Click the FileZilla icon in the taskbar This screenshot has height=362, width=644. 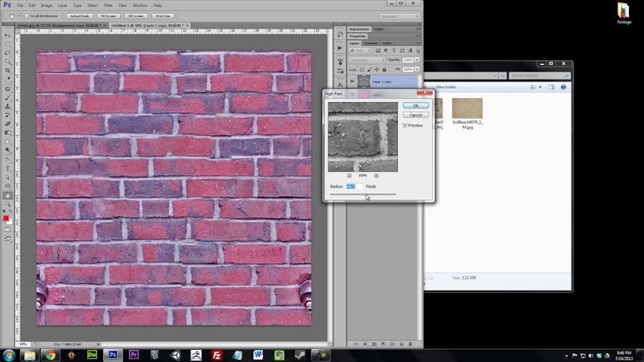pyautogui.click(x=217, y=354)
